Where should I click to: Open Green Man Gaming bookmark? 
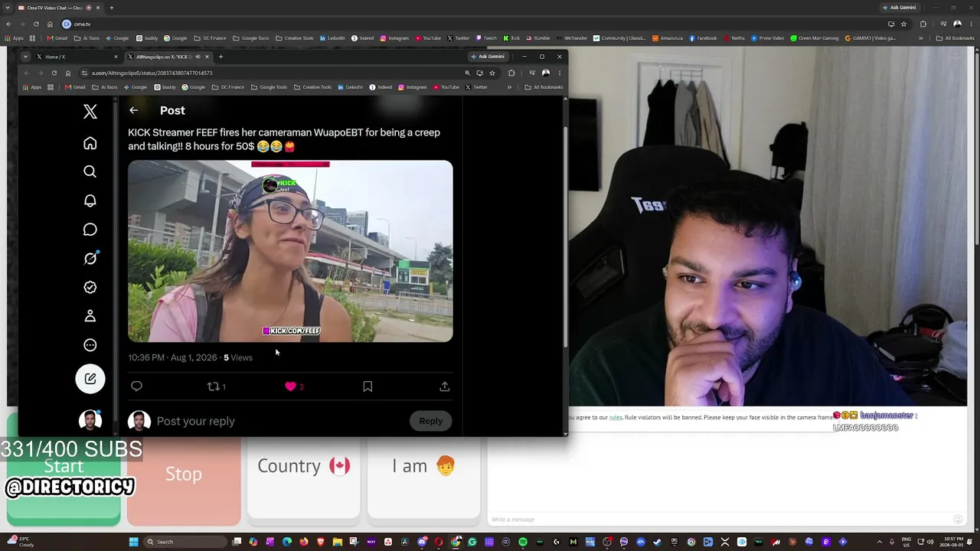[x=815, y=38]
